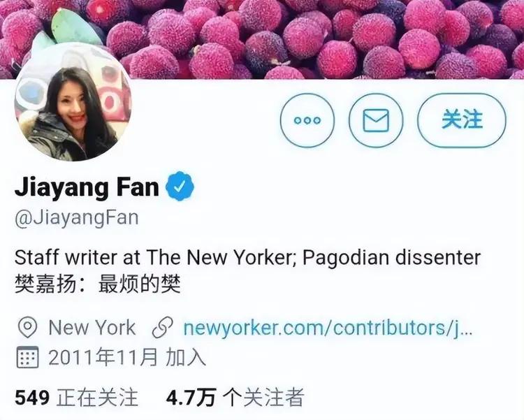Click the Jiayang Fan display name
The image size is (524, 420).
point(87,187)
